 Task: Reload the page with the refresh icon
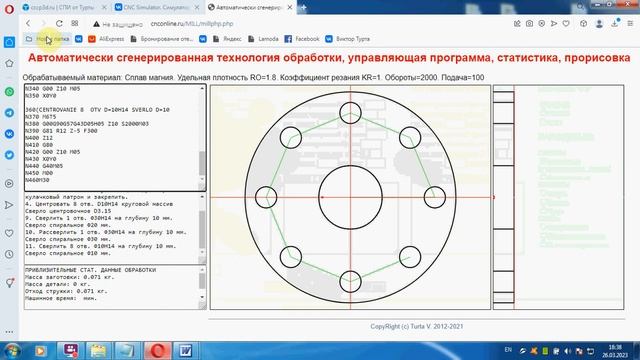tap(59, 24)
